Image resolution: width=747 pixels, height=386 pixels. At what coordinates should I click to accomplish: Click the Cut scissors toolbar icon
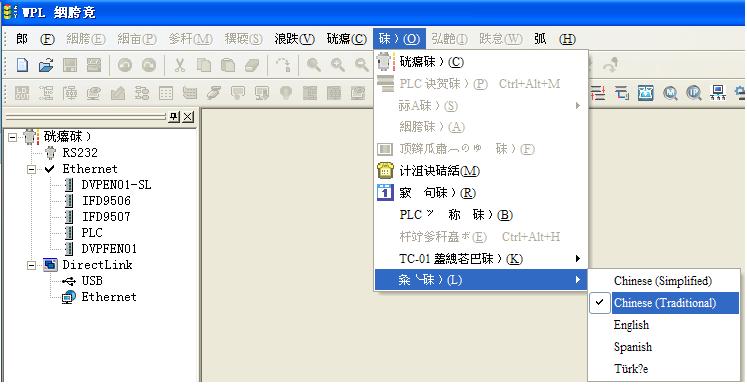pos(180,65)
